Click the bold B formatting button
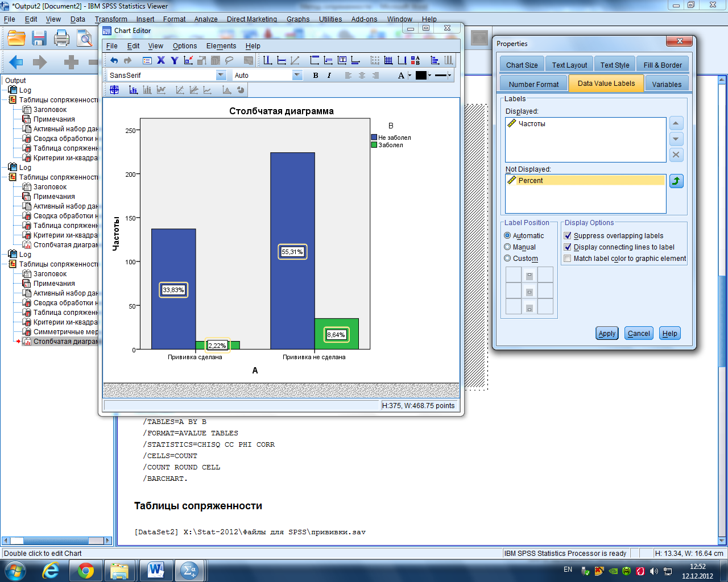 [316, 75]
